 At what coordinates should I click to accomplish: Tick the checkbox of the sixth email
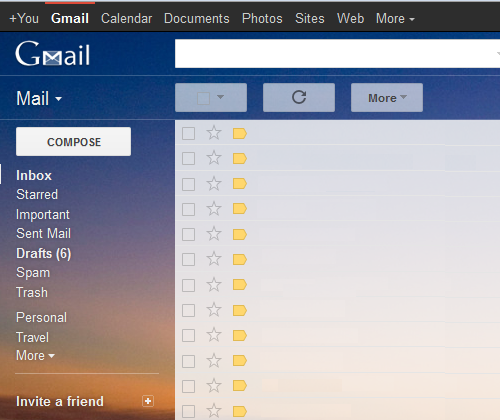(x=188, y=259)
